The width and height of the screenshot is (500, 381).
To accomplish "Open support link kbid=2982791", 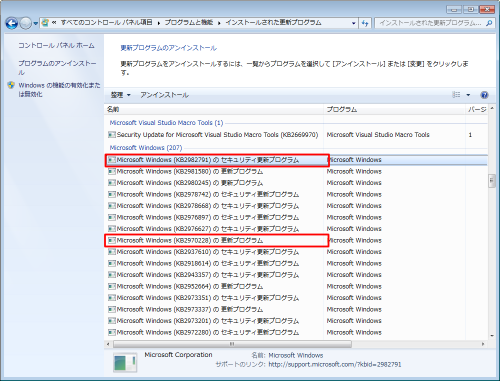I will pyautogui.click(x=335, y=365).
